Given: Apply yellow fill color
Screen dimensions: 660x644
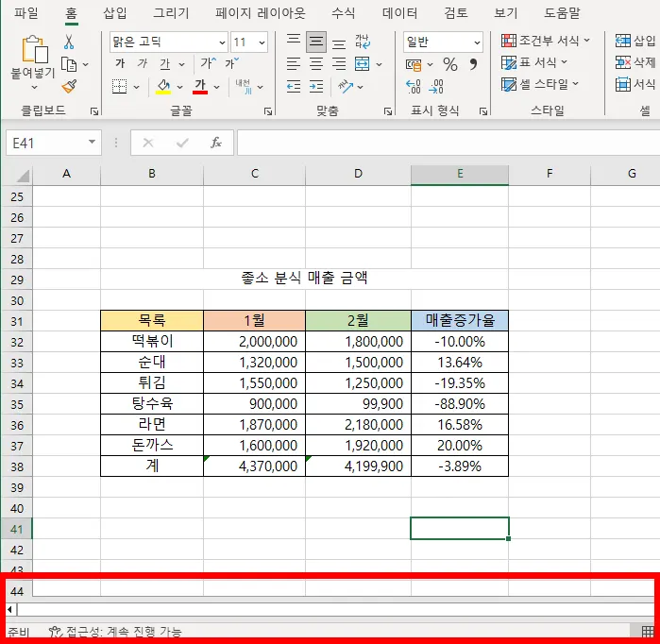Looking at the screenshot, I should point(163,86).
